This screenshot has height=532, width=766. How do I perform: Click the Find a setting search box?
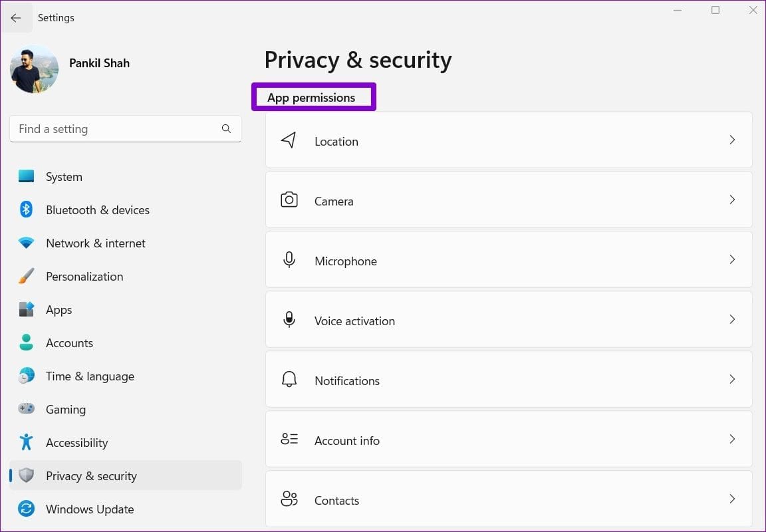tap(126, 129)
